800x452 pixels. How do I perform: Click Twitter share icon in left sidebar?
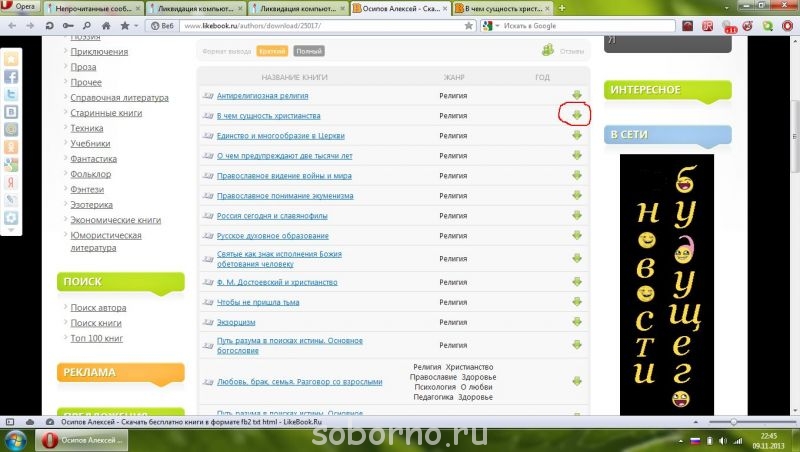(x=11, y=95)
